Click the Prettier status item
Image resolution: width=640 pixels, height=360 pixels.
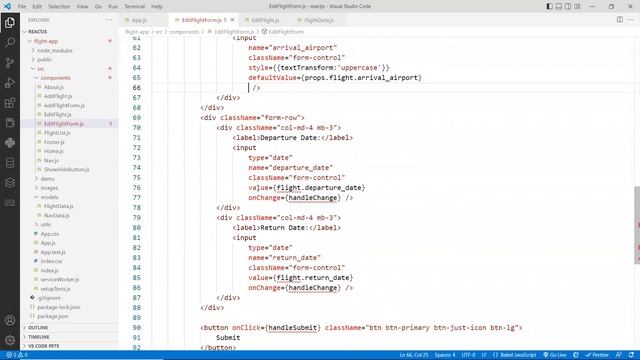(597, 355)
